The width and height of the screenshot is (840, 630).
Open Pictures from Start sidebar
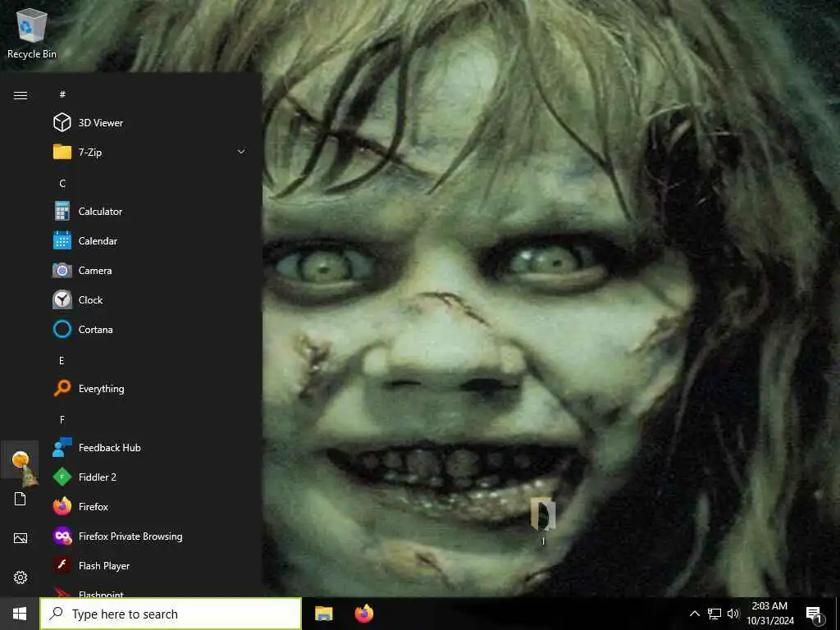tap(21, 538)
